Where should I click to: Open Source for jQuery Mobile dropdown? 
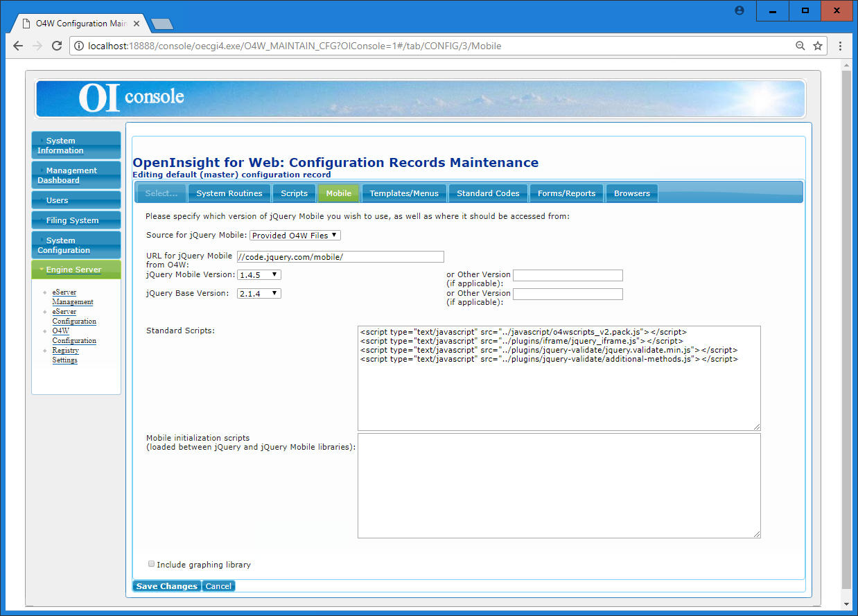[295, 236]
